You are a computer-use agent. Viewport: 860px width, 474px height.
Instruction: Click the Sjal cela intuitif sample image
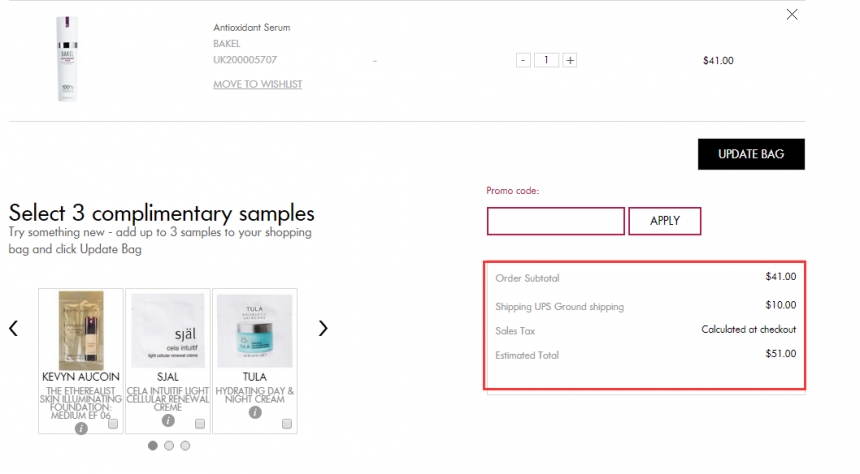pyautogui.click(x=168, y=330)
